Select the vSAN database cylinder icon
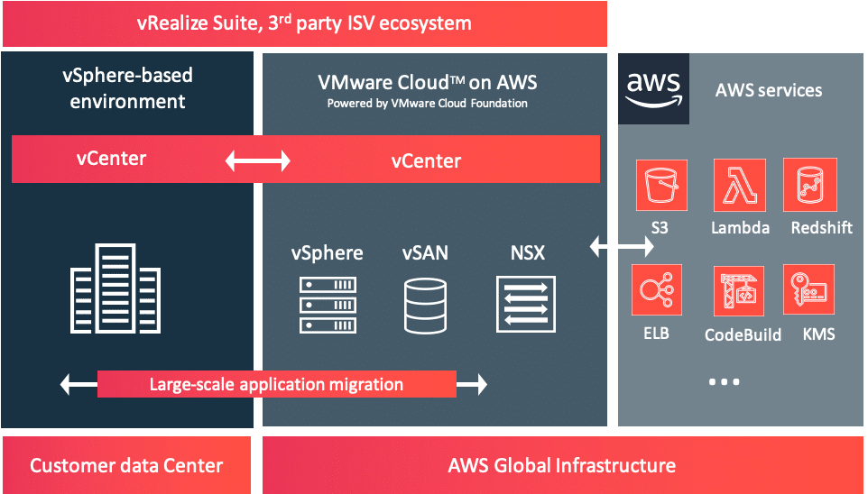This screenshot has height=494, width=868. pos(424,305)
